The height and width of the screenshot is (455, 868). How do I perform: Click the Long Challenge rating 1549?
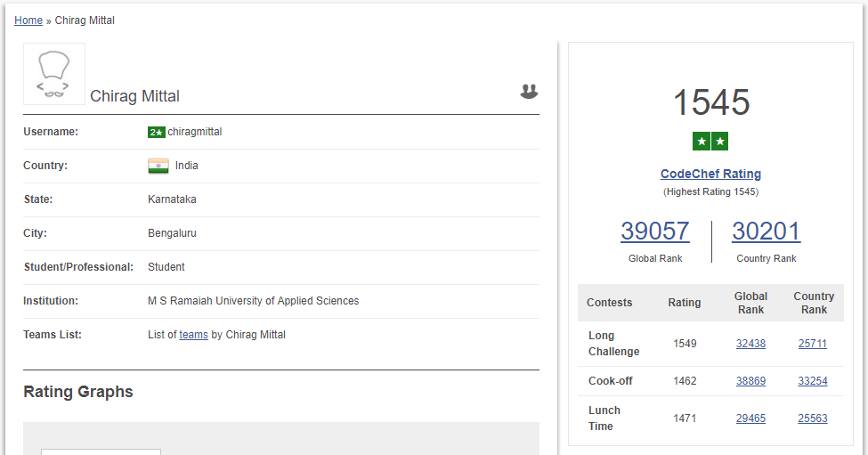[x=685, y=344]
